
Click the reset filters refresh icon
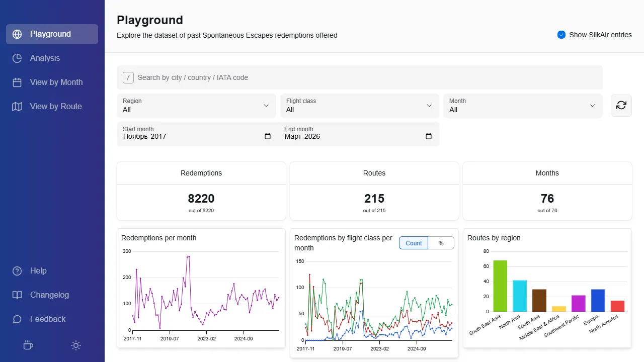(x=621, y=106)
